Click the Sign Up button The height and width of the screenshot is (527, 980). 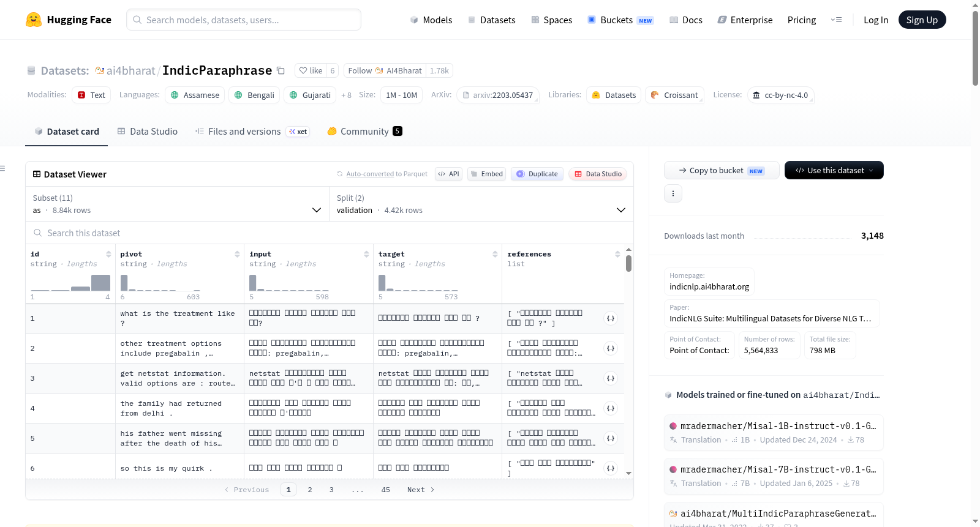click(x=922, y=20)
